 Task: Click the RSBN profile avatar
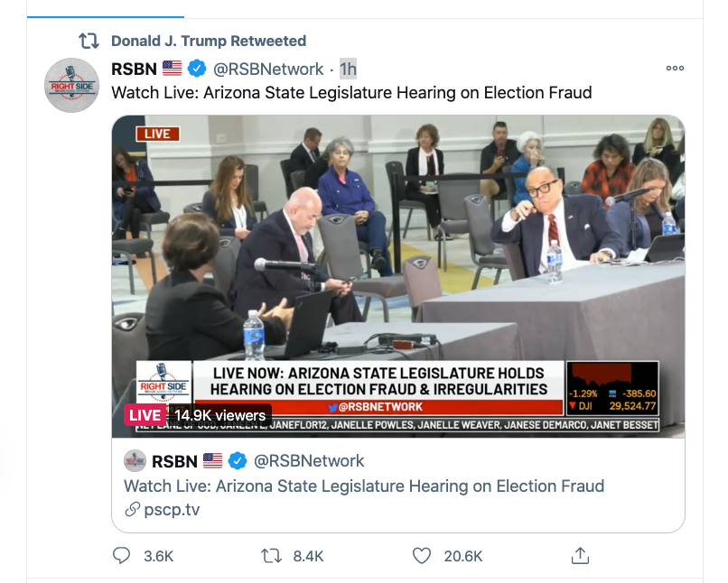72,86
